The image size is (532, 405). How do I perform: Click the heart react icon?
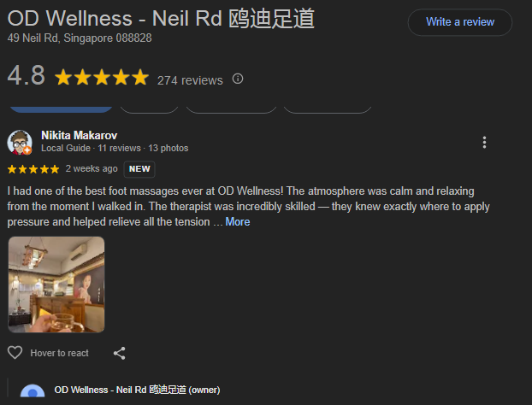(15, 353)
